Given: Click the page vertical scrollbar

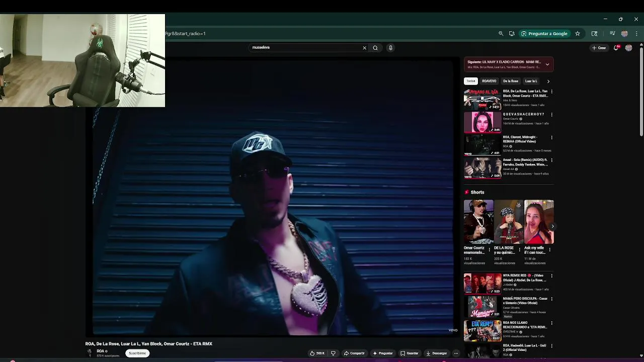Looking at the screenshot, I should pyautogui.click(x=641, y=90).
